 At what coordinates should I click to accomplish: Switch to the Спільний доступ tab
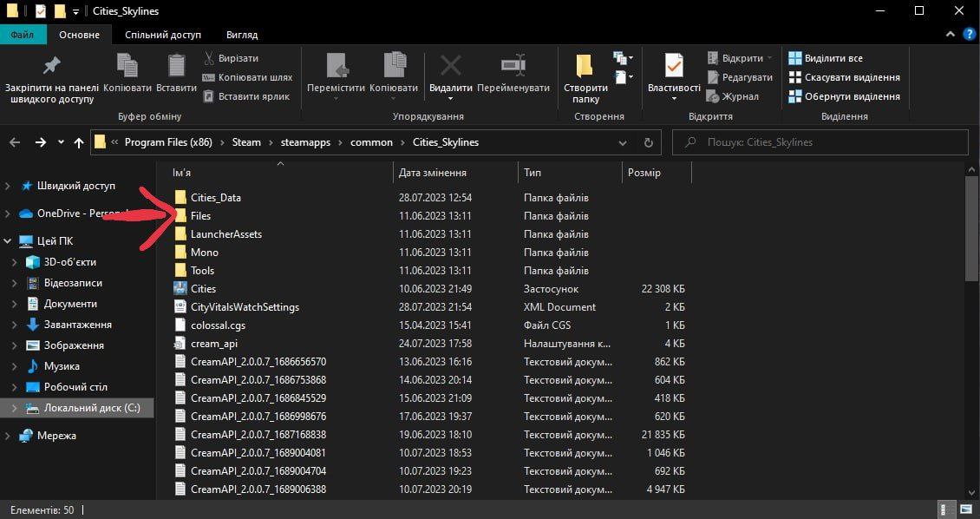pyautogui.click(x=163, y=35)
